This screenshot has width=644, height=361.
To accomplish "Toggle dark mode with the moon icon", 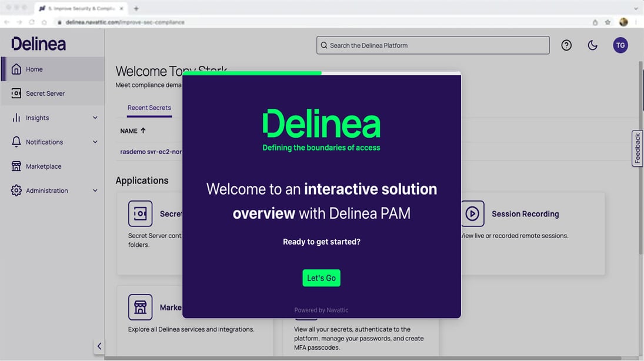I will 592,45.
